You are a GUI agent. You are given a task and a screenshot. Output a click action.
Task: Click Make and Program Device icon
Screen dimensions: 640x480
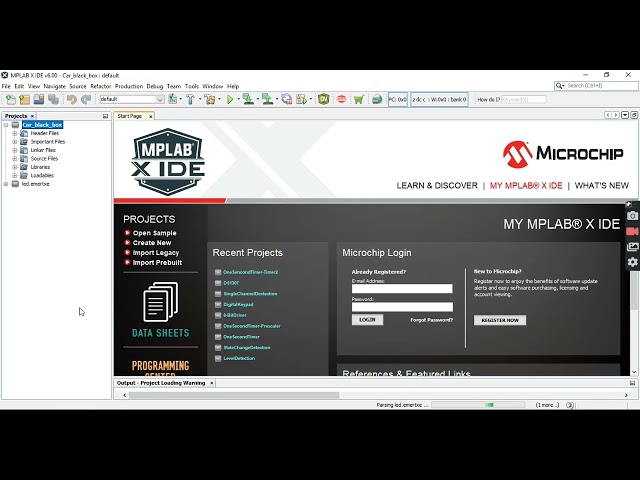248,99
